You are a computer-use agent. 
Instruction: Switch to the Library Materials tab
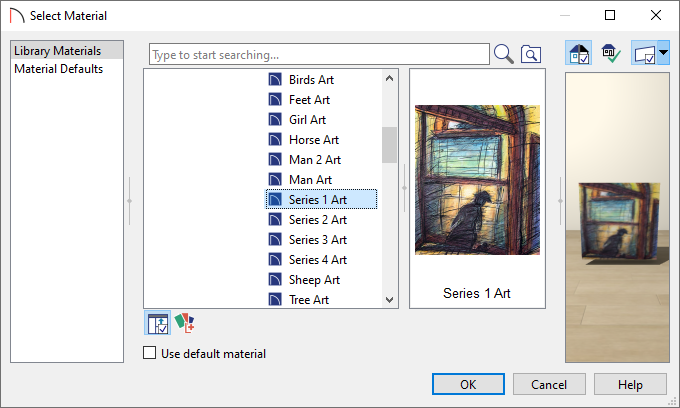coord(58,51)
